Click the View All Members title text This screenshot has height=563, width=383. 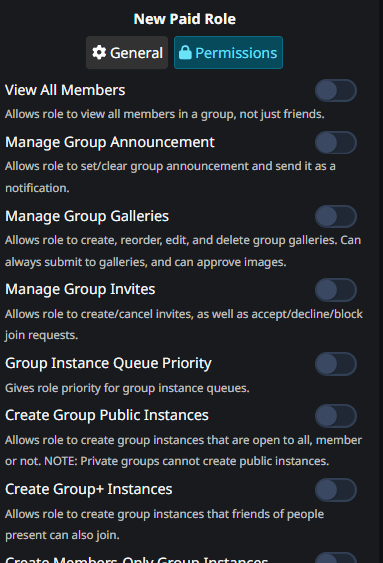(x=65, y=90)
